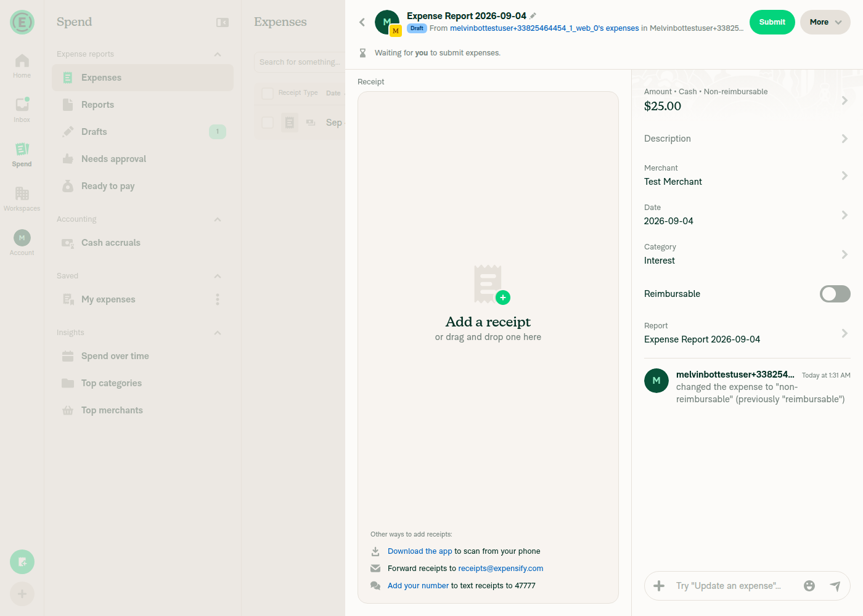
Task: Click the receipts@expensify.com link
Action: point(501,569)
